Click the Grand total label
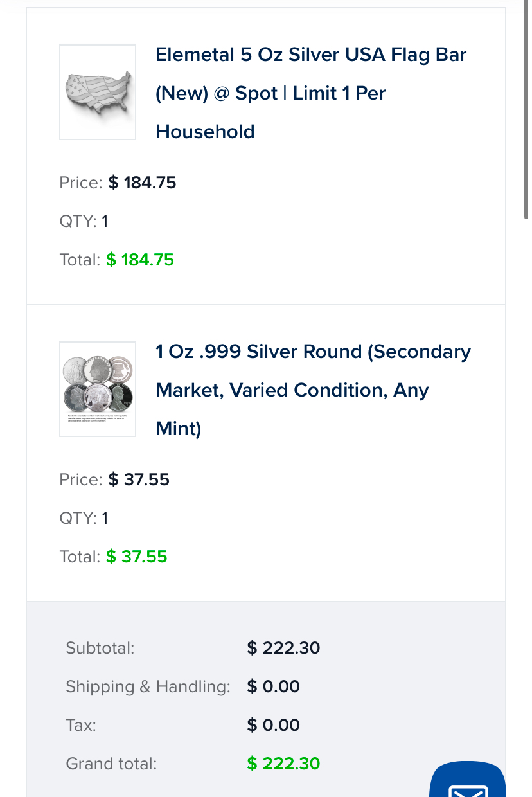Viewport: 532px width, 797px height. click(111, 764)
